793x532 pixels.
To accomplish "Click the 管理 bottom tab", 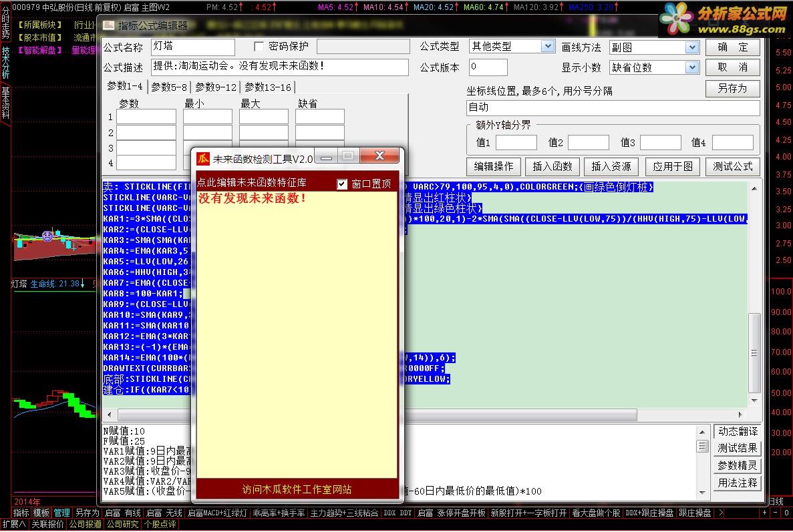I will 61,513.
